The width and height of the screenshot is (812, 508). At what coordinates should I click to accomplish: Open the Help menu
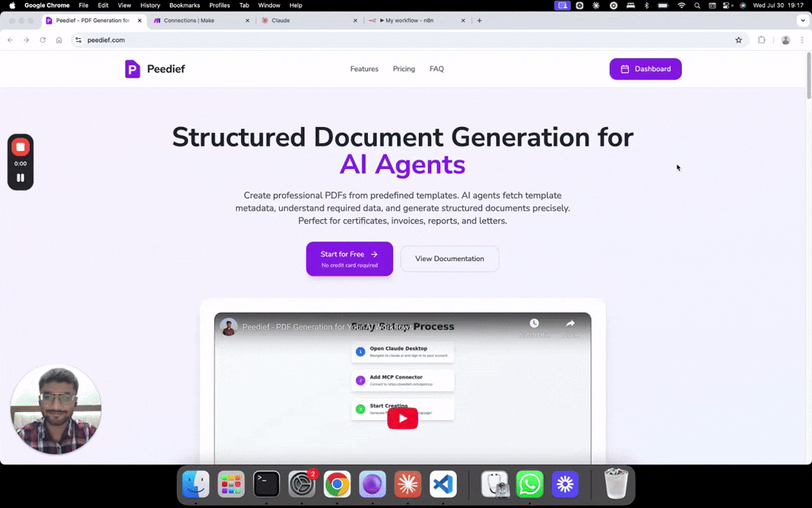pos(296,6)
